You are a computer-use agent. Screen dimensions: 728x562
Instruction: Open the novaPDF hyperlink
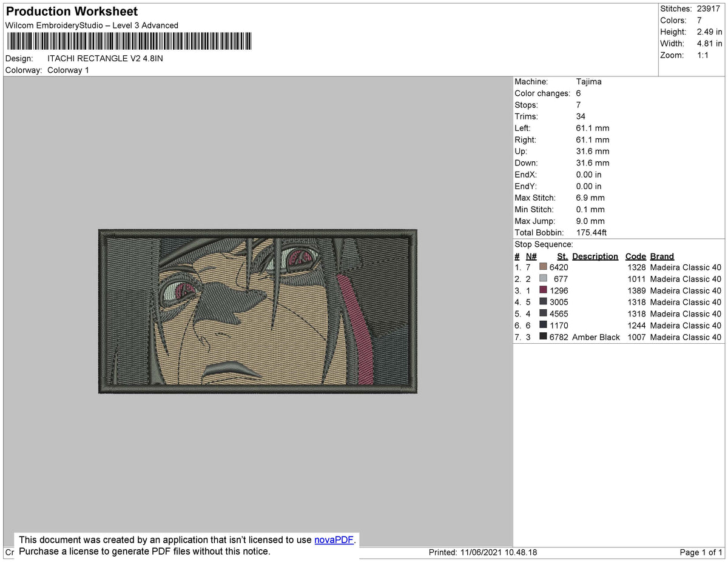tap(332, 540)
